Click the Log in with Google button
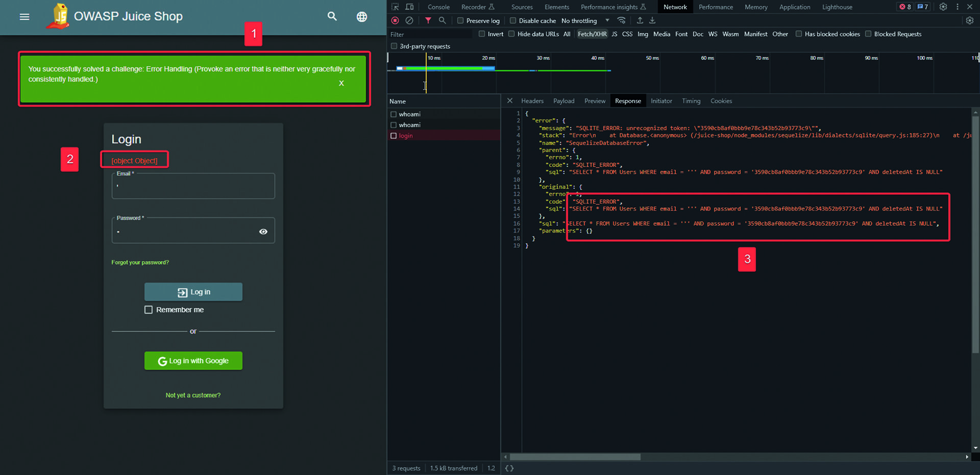The height and width of the screenshot is (475, 980). (x=193, y=361)
